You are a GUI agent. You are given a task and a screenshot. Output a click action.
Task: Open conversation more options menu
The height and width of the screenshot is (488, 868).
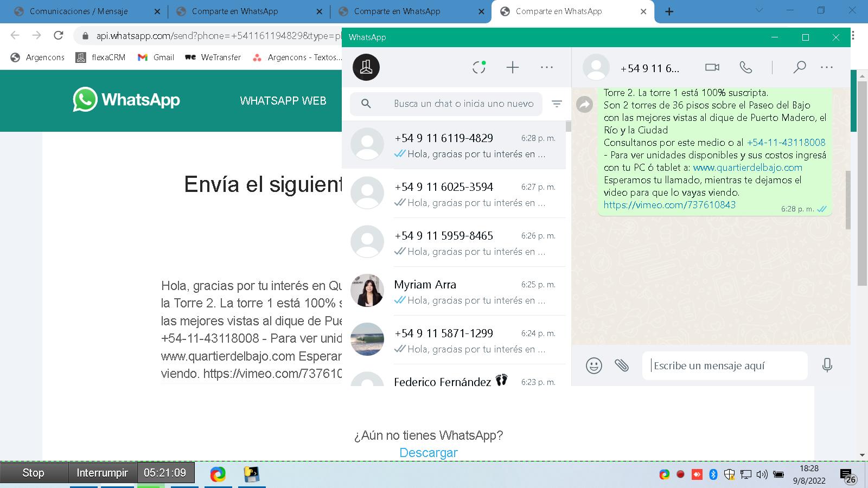[827, 67]
